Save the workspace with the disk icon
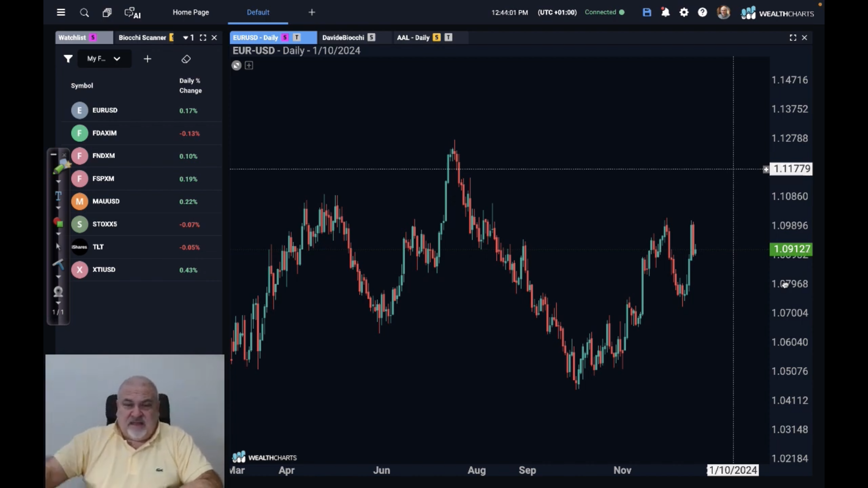 pyautogui.click(x=647, y=12)
